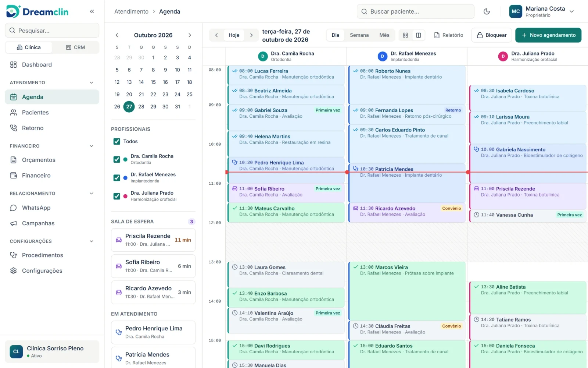This screenshot has width=588, height=368.
Task: Open Pacientes via the people icon
Action: (x=14, y=113)
